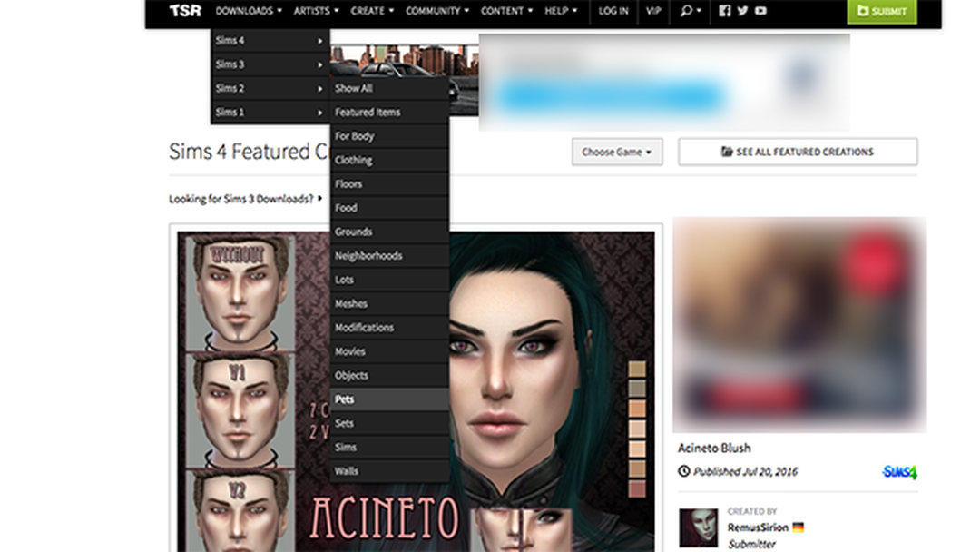980x552 pixels.
Task: Expand the Community nav dropdown
Action: coord(437,11)
